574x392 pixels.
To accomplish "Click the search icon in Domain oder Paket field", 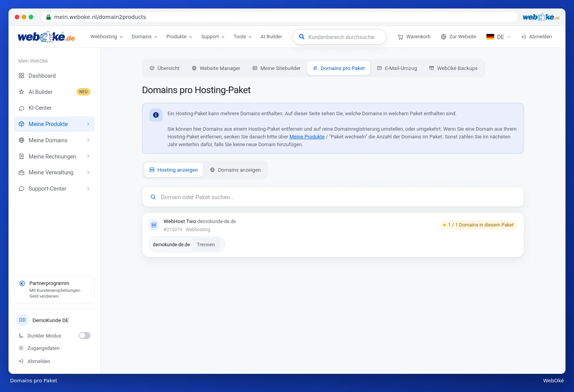I will click(x=153, y=197).
